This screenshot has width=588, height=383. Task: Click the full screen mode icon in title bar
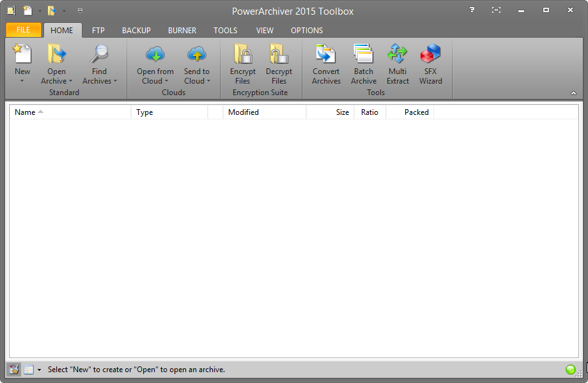[x=496, y=10]
